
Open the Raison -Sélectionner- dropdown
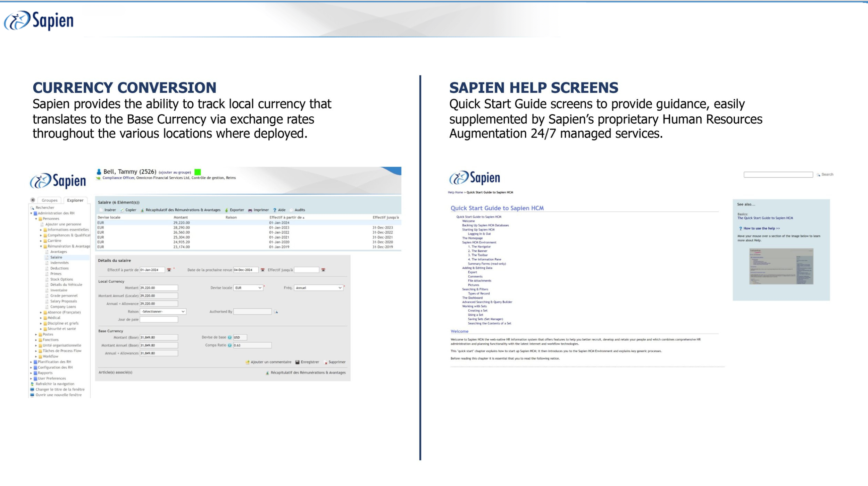pos(163,312)
